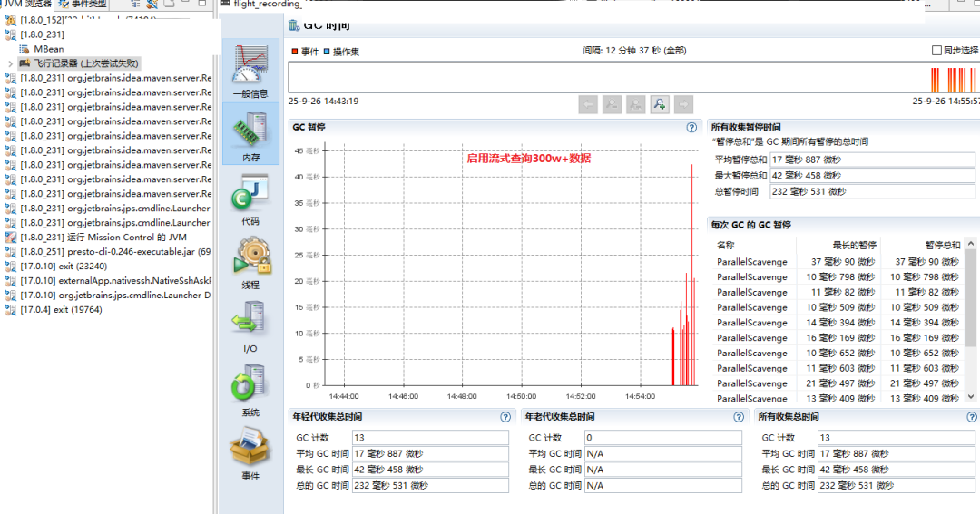Sort GC table by 暂停总和 column

(923, 245)
